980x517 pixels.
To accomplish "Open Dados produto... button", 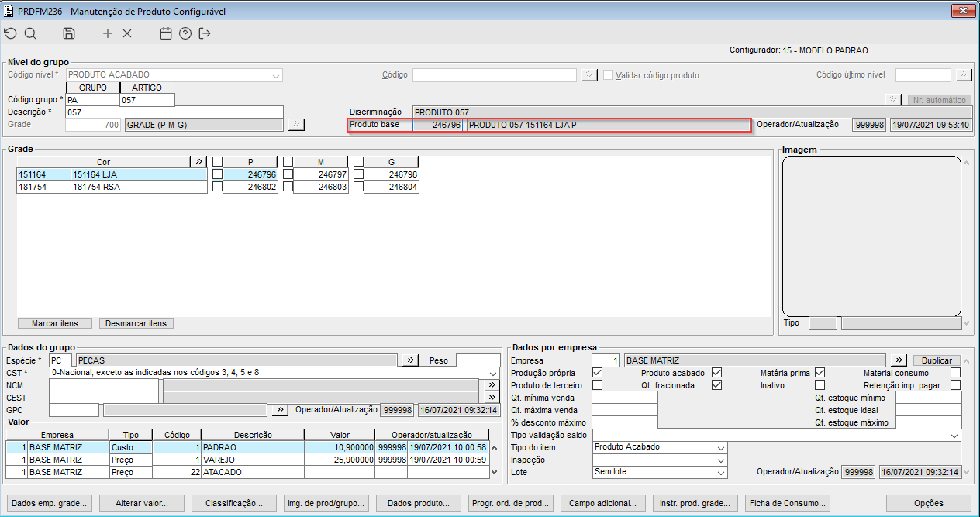I will coord(419,503).
